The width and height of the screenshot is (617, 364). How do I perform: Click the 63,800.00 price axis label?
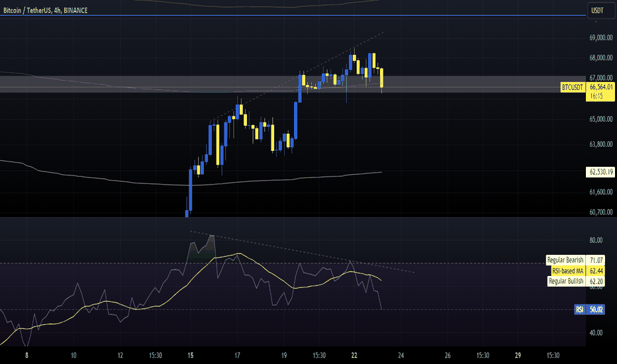coord(601,144)
